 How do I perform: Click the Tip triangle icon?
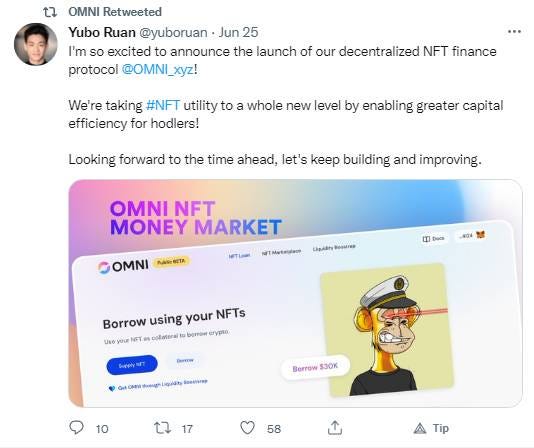[x=420, y=428]
